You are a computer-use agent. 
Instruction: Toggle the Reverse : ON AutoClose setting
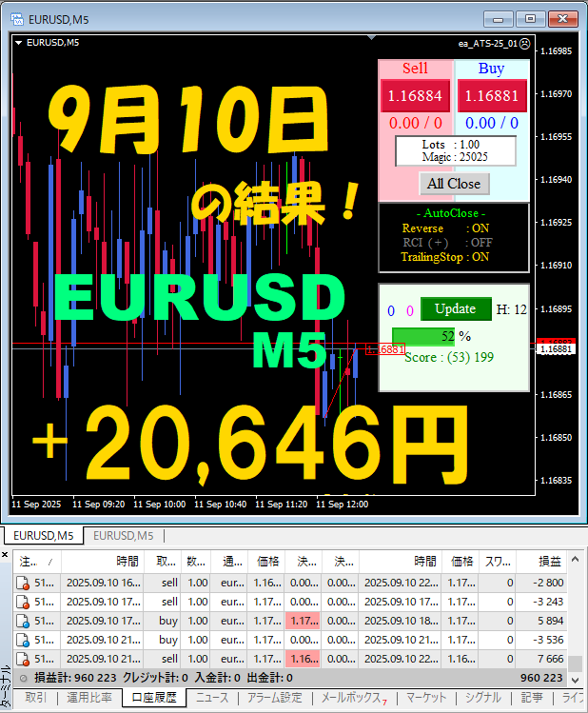click(445, 228)
